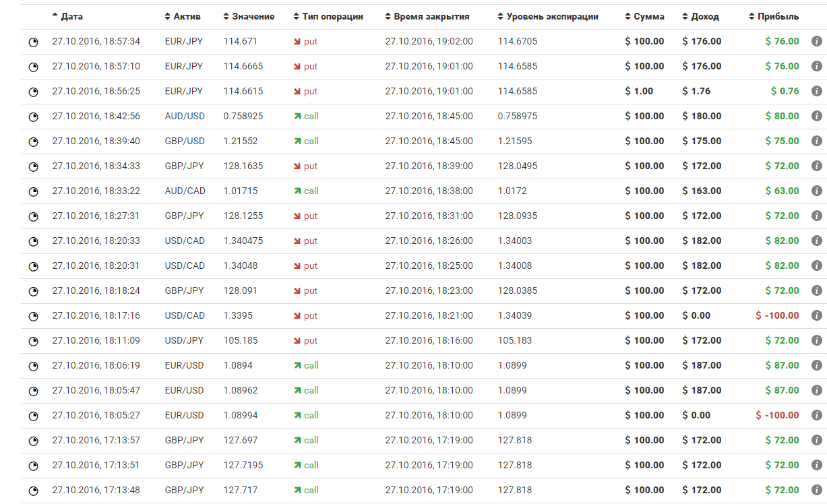This screenshot has height=504, width=827.
Task: Sort by Актив column header
Action: (187, 16)
